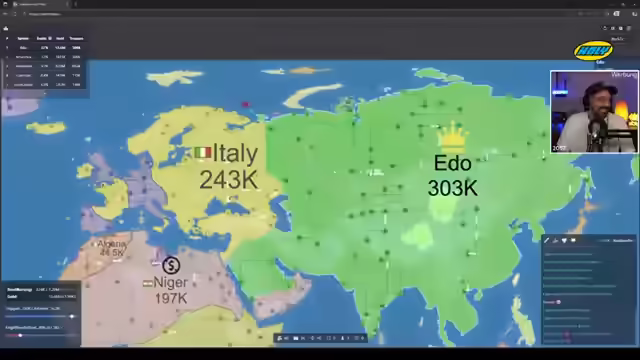Screen dimensions: 640x360
Task: Click the leaderboard icon above the player table
Action: (6, 28)
